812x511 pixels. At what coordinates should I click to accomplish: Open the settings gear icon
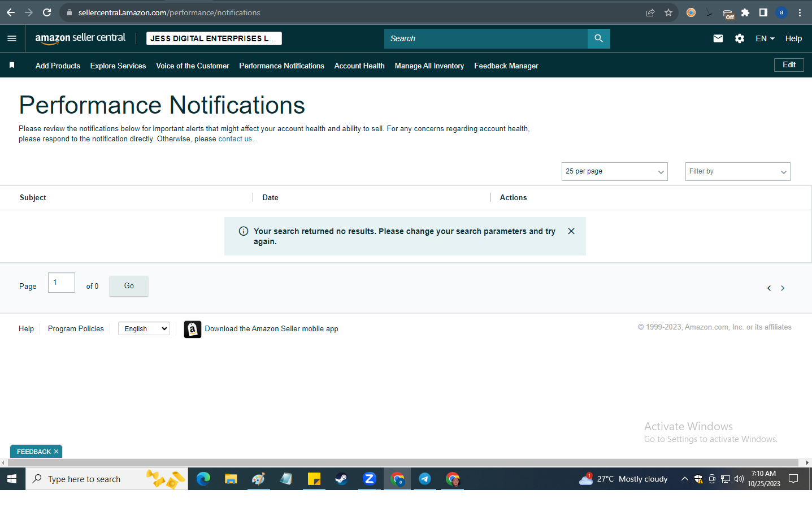click(x=740, y=38)
